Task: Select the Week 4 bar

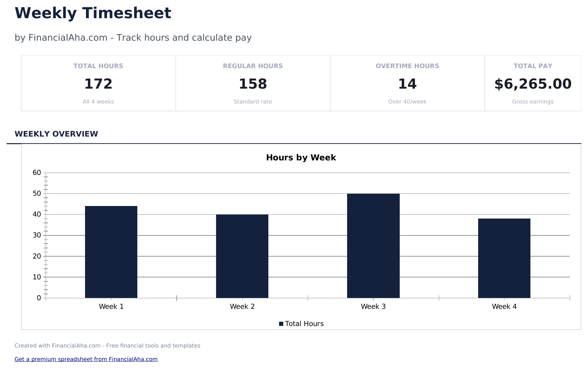Action: [504, 258]
